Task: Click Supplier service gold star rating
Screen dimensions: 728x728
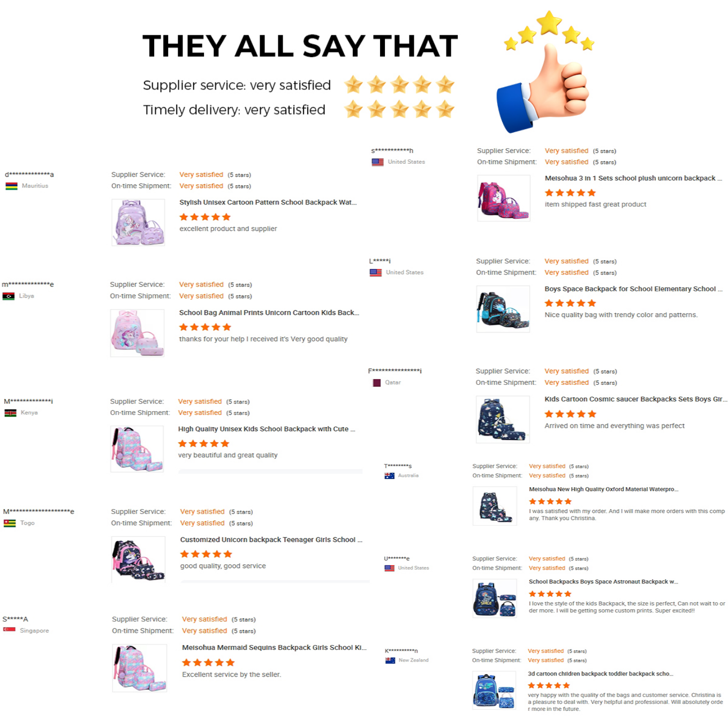Action: click(x=399, y=85)
